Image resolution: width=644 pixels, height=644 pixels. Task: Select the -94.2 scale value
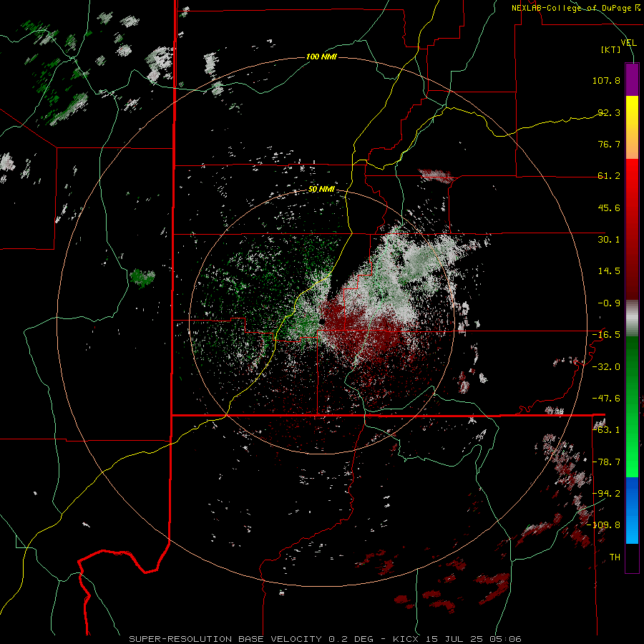click(x=606, y=493)
